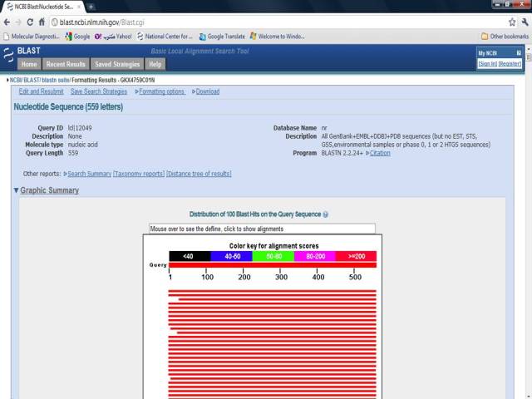Click the Nucleotide Sequence (559 letters) heading
This screenshot has width=532, height=399.
pos(68,107)
